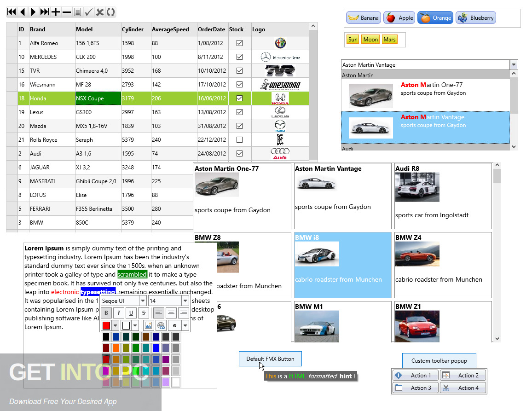Run Action 2 in popup toolbar
This screenshot has height=411, width=532.
tap(463, 376)
